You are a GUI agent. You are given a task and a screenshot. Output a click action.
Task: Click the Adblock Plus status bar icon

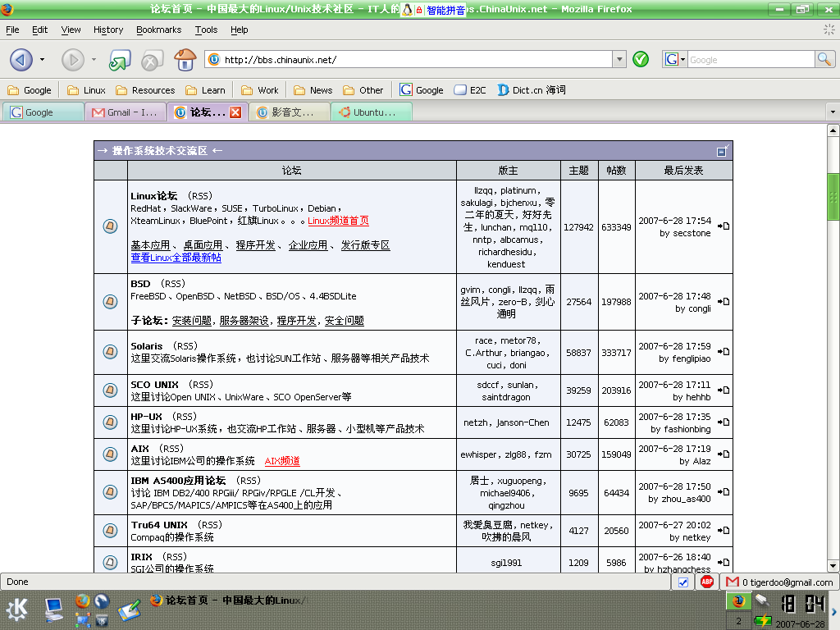coord(707,582)
